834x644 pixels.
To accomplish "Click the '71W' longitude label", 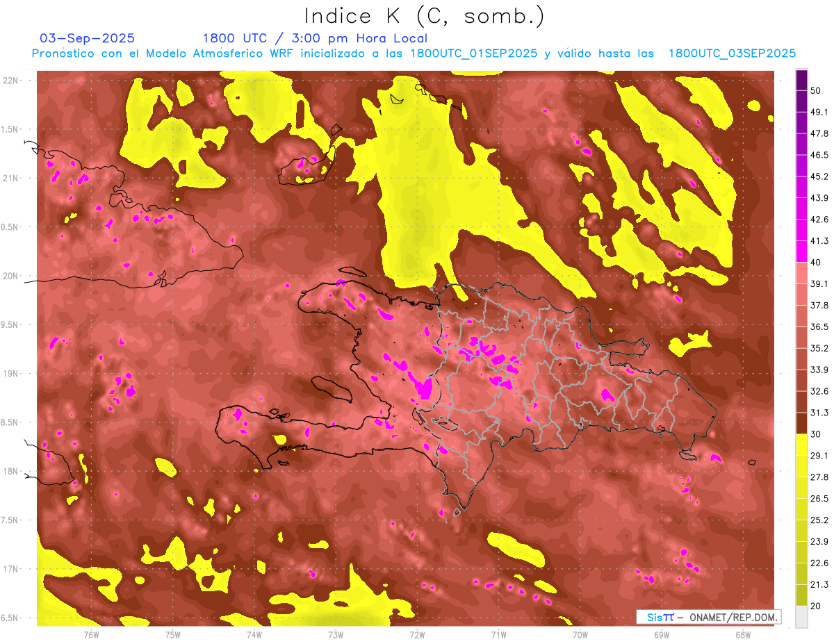I will (x=498, y=634).
